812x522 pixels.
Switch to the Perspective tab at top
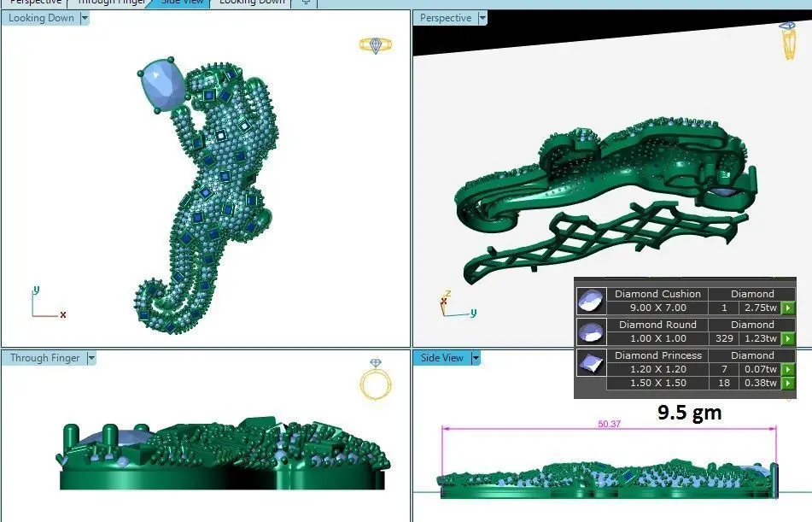click(35, 2)
